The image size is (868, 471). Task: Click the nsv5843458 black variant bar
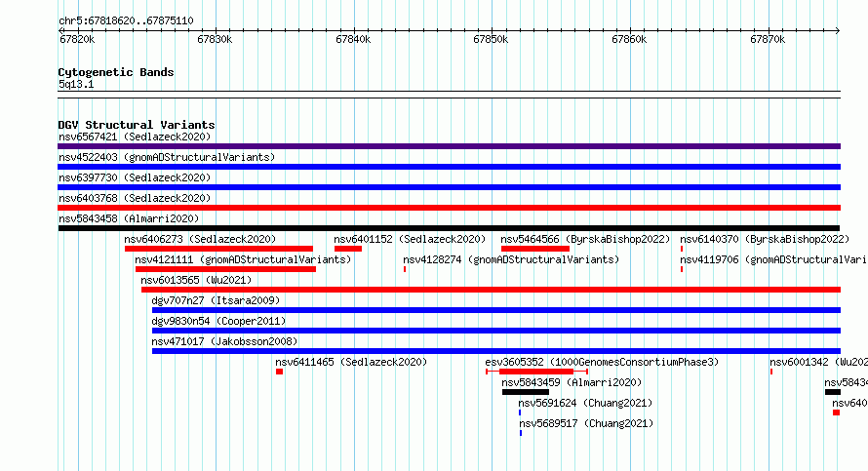coord(449,228)
